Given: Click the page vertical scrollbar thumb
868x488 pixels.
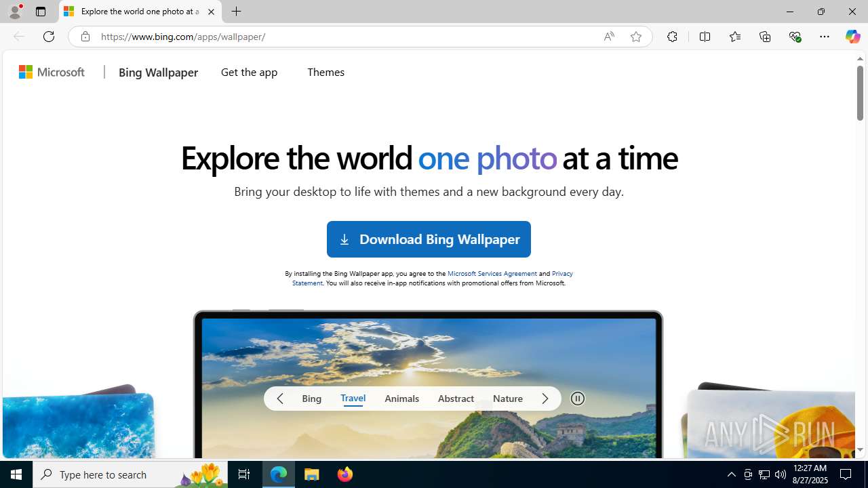Looking at the screenshot, I should point(860,93).
